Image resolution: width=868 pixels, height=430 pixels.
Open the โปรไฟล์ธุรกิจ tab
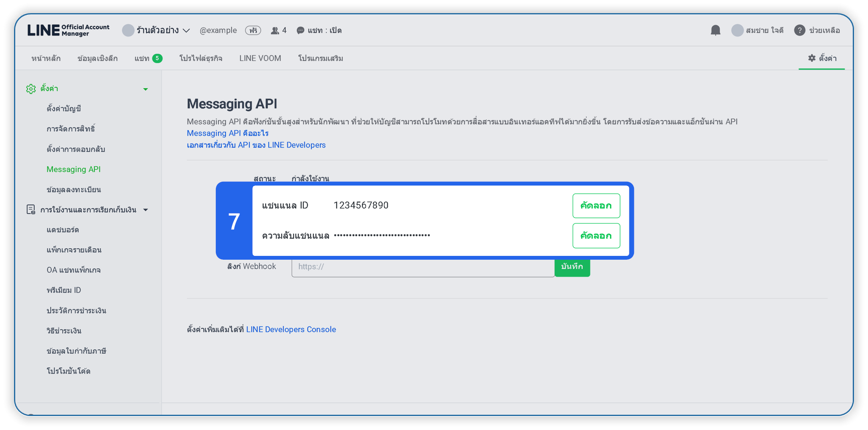pyautogui.click(x=201, y=58)
